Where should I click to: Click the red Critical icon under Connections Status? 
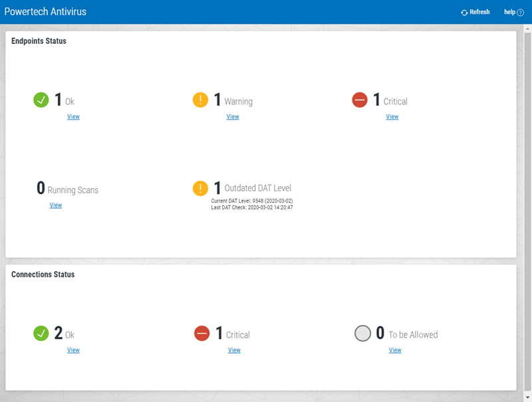coord(202,334)
